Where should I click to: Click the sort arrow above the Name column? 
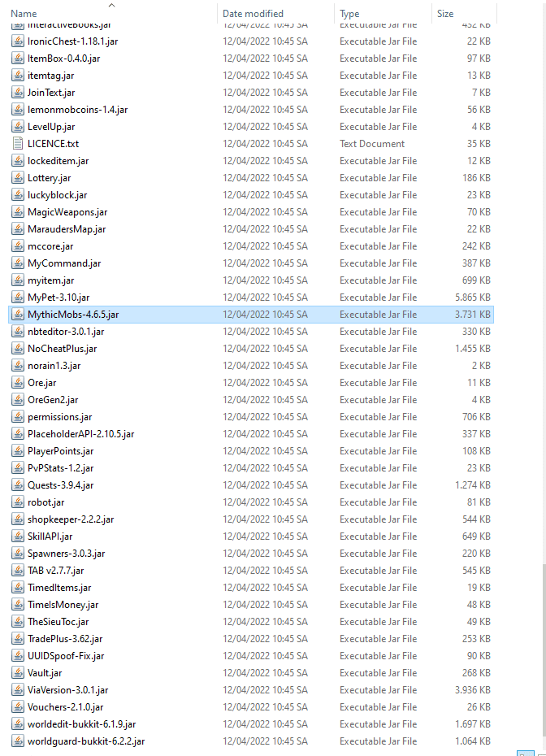point(112,6)
